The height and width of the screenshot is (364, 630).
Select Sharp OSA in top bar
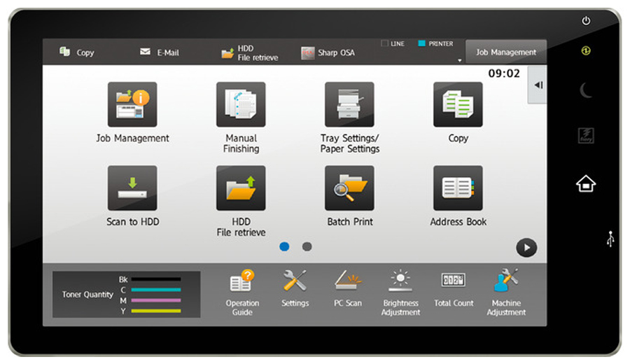[x=328, y=52]
